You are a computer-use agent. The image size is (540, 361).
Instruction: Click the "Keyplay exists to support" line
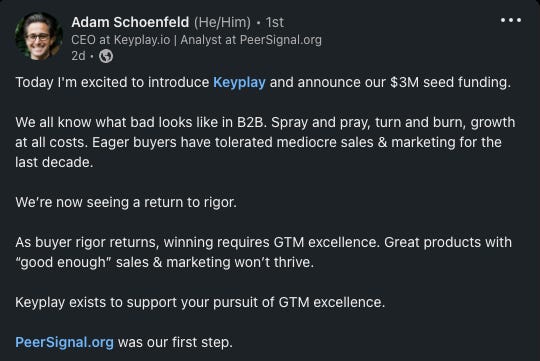pos(200,302)
